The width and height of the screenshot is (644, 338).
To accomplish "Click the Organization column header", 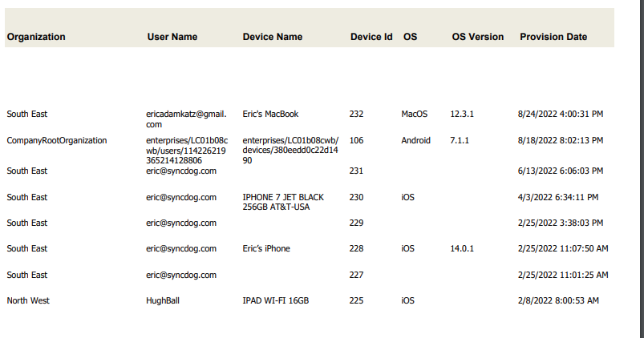I will click(x=36, y=37).
